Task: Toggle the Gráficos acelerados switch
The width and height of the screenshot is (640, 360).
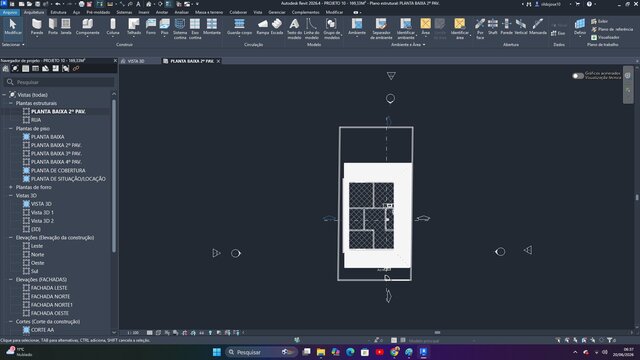Action: coord(578,76)
